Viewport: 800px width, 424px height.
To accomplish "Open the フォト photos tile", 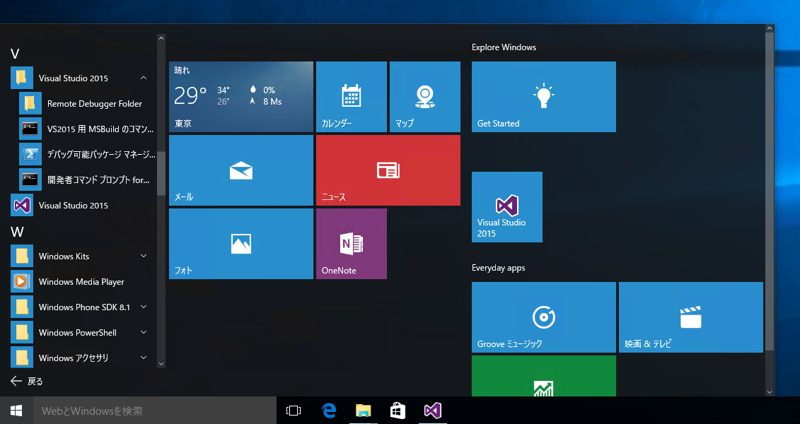I will pyautogui.click(x=241, y=244).
